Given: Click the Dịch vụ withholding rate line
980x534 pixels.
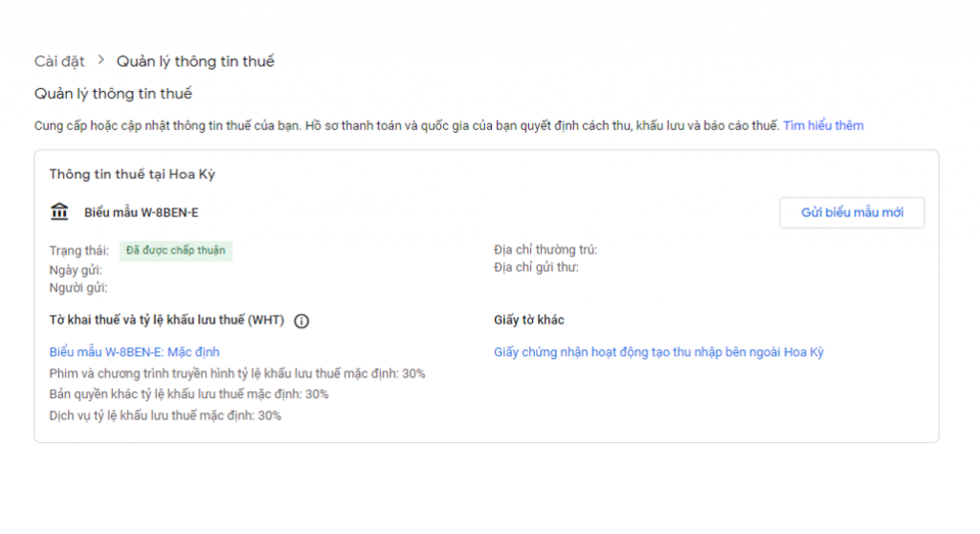Looking at the screenshot, I should [165, 415].
